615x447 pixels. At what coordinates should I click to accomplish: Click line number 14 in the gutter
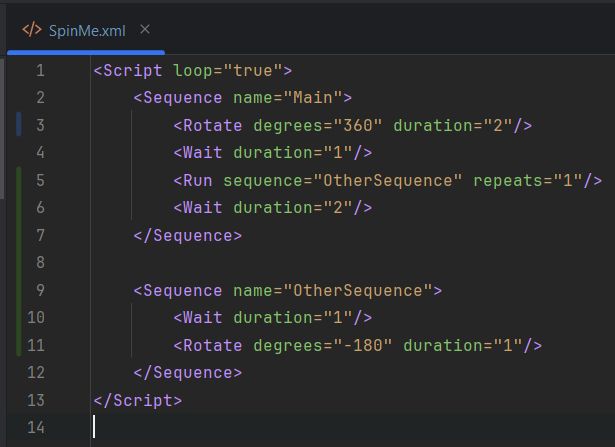coord(36,427)
